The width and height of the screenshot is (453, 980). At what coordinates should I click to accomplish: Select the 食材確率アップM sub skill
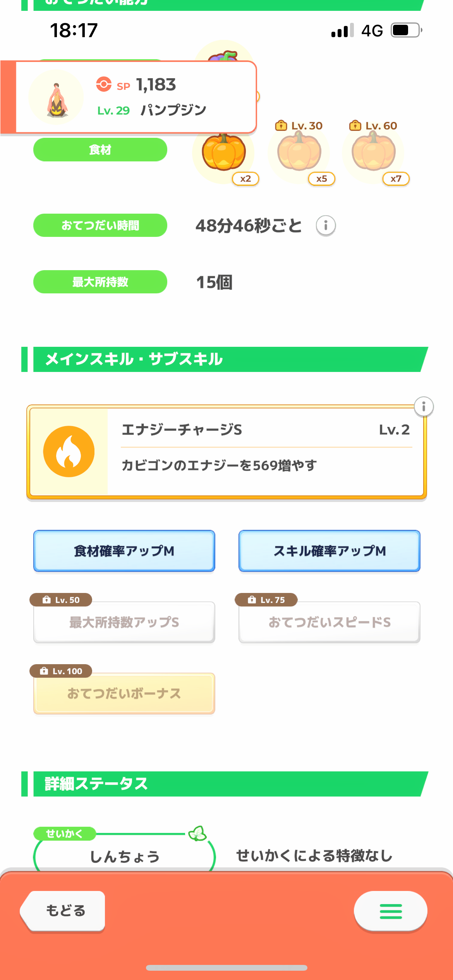pos(124,551)
